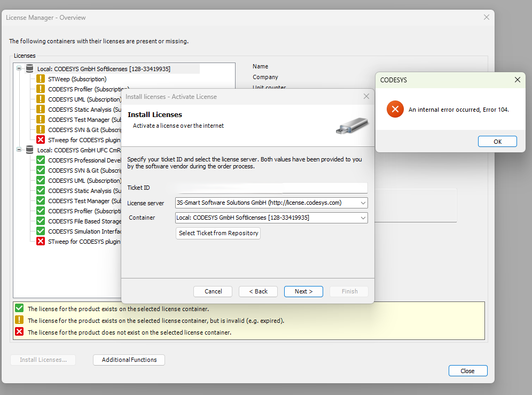Click the red X icon under the Softlicenses container
The image size is (532, 395).
(41, 140)
